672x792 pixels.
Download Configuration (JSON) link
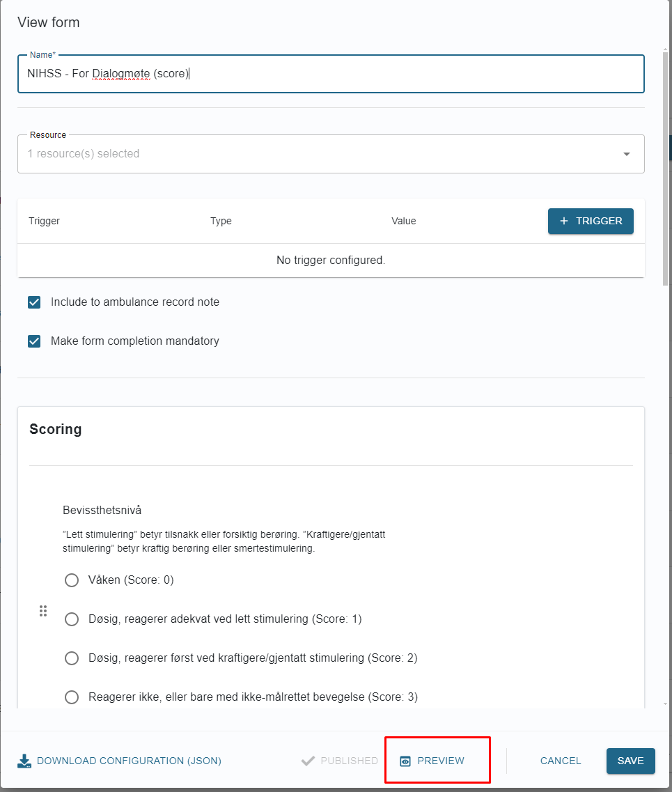[x=120, y=761]
